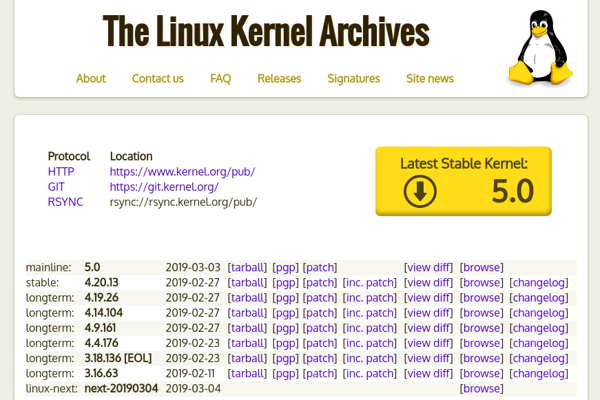Open pgp signature for stable 4.20.13

(285, 282)
